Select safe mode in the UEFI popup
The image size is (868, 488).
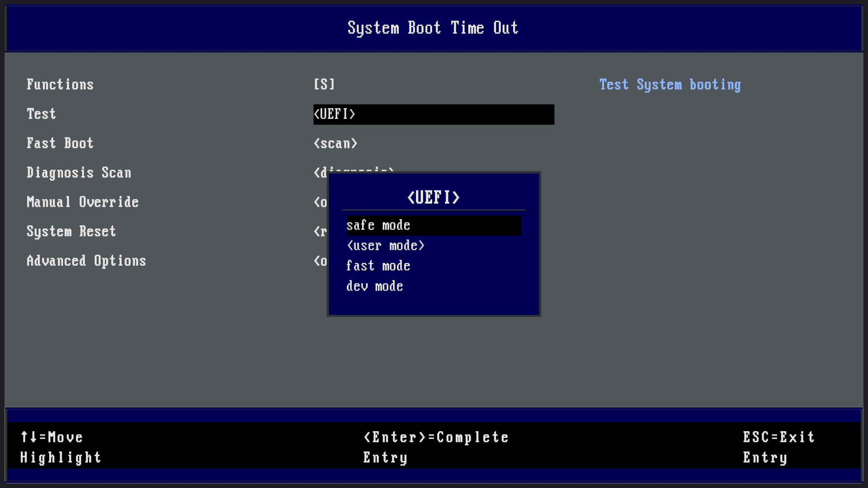tap(434, 225)
